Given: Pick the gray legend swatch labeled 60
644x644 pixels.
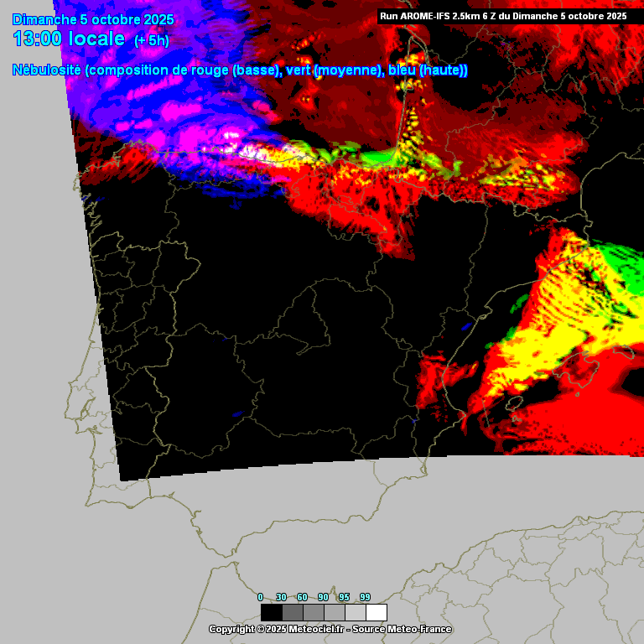Looking at the screenshot, I should [x=313, y=612].
